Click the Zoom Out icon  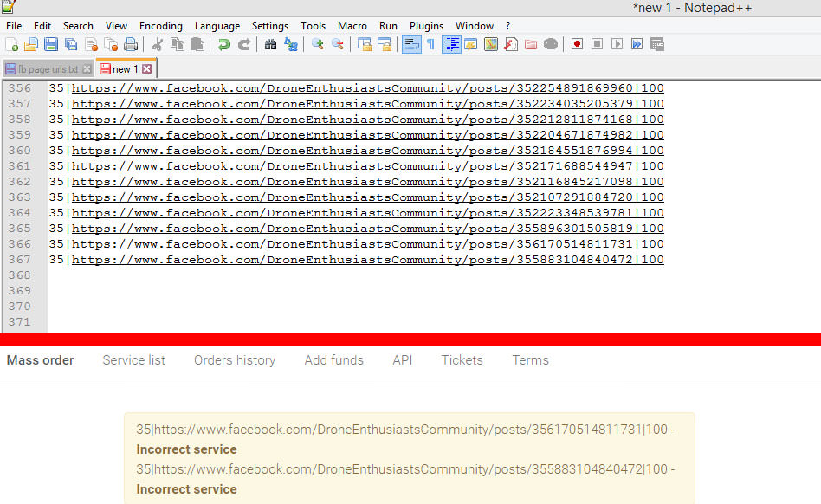point(338,44)
